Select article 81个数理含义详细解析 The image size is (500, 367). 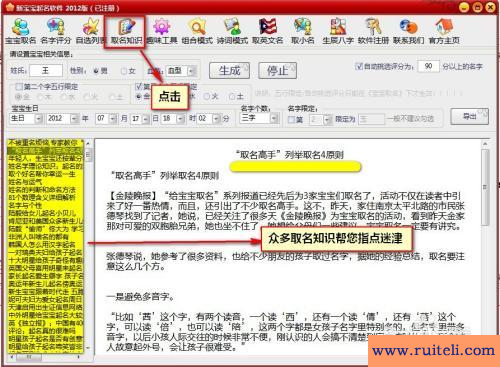(x=42, y=197)
